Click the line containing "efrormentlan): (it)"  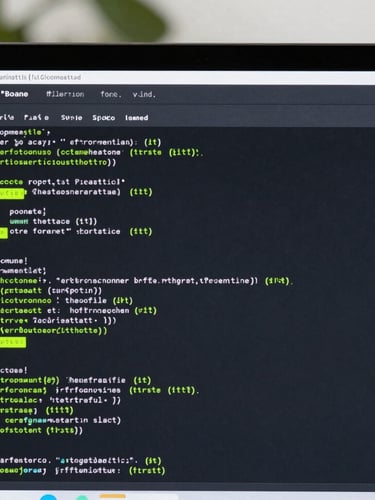81,142
